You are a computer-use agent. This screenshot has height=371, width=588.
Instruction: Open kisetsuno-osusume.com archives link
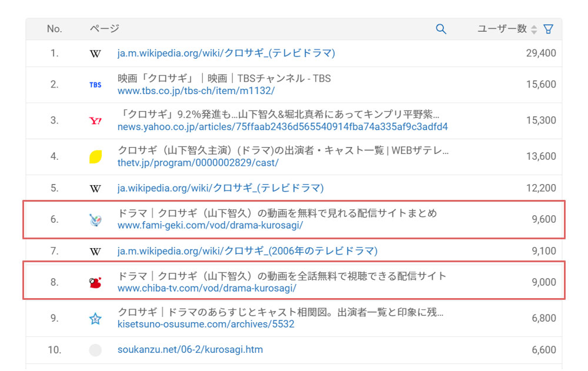206,324
